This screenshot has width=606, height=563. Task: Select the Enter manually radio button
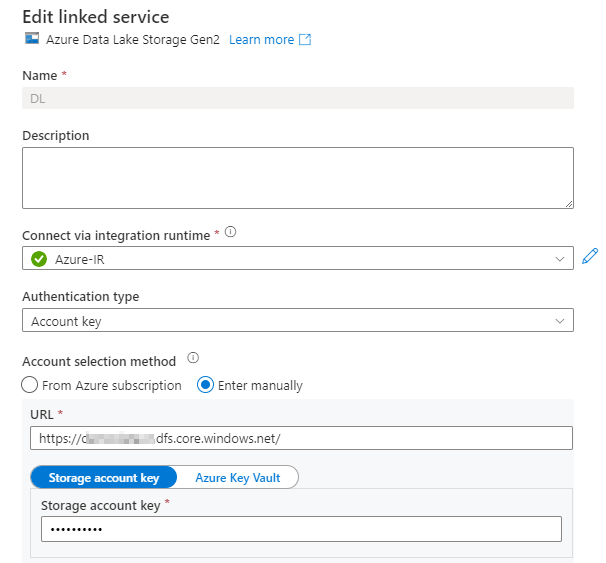205,385
